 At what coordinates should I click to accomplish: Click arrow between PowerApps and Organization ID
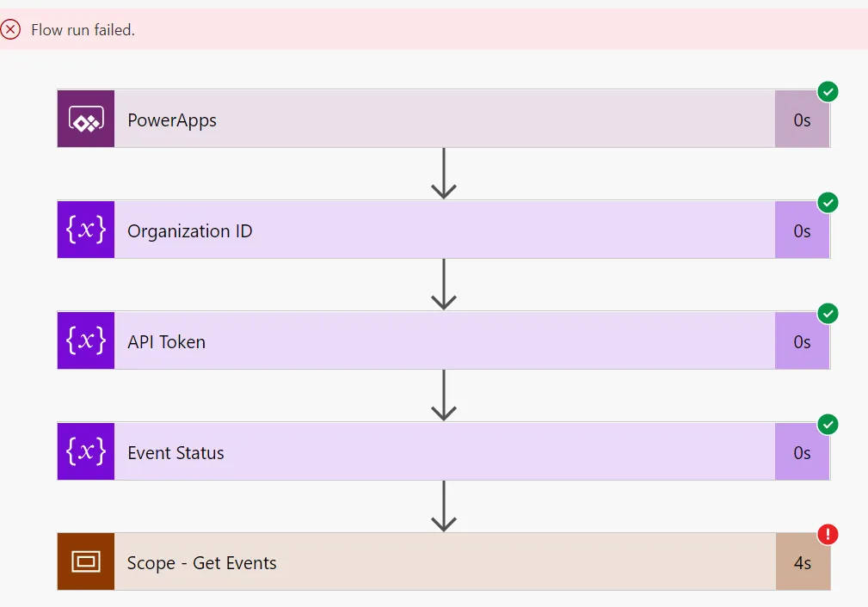(x=443, y=174)
